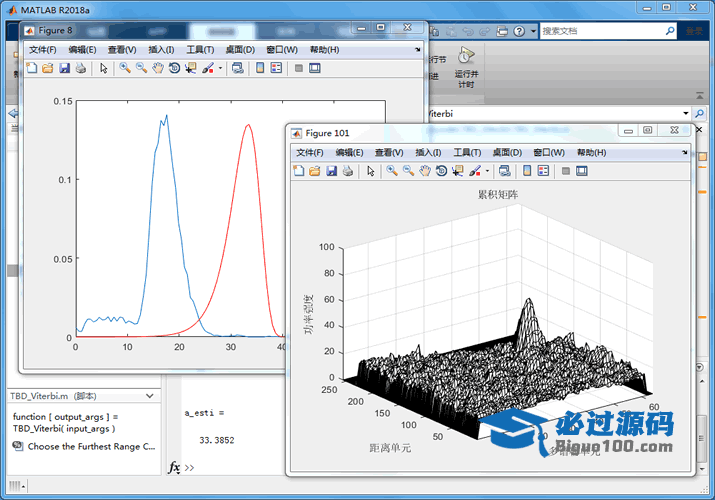715x500 pixels.
Task: Activate Zoom Out tool in Figure 101
Action: (409, 171)
